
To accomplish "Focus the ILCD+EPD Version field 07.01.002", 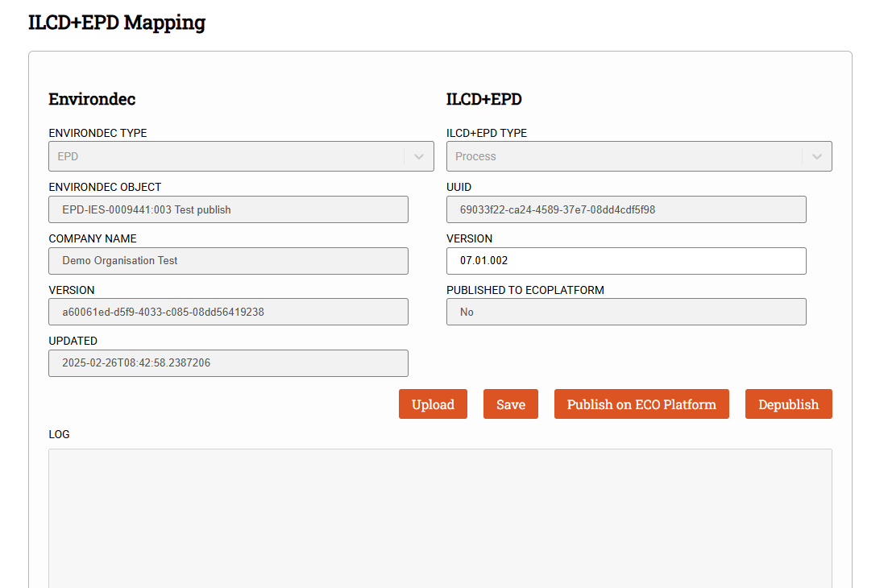I will [626, 261].
